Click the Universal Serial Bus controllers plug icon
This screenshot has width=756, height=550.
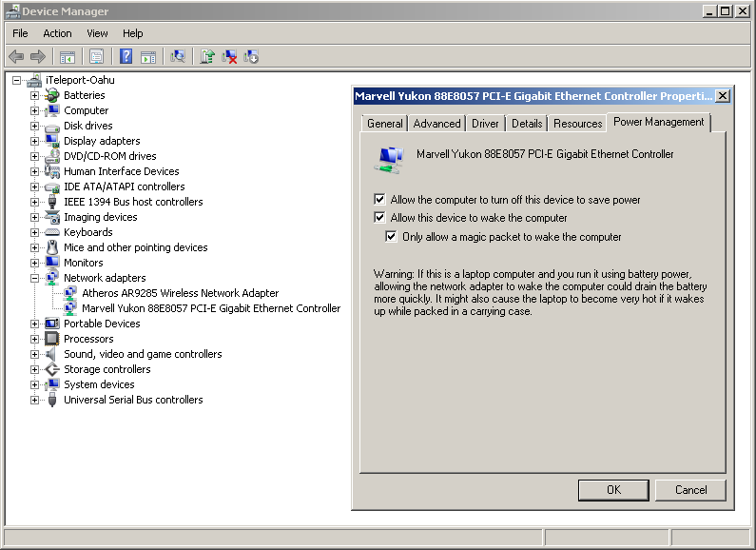(52, 400)
